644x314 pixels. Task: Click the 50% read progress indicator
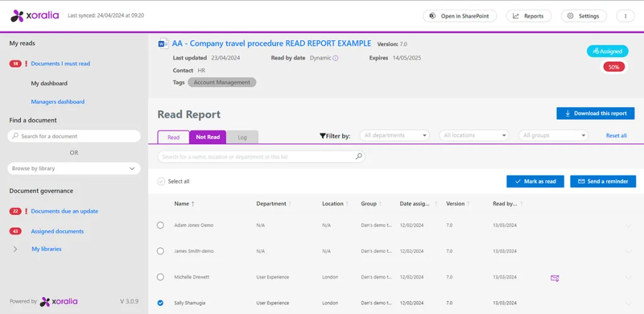[x=614, y=67]
